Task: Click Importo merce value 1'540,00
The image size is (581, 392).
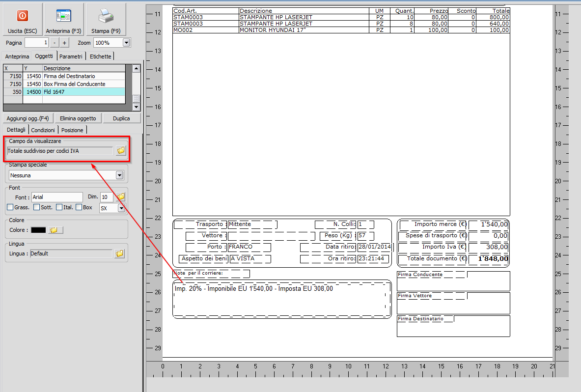Action: click(x=488, y=224)
